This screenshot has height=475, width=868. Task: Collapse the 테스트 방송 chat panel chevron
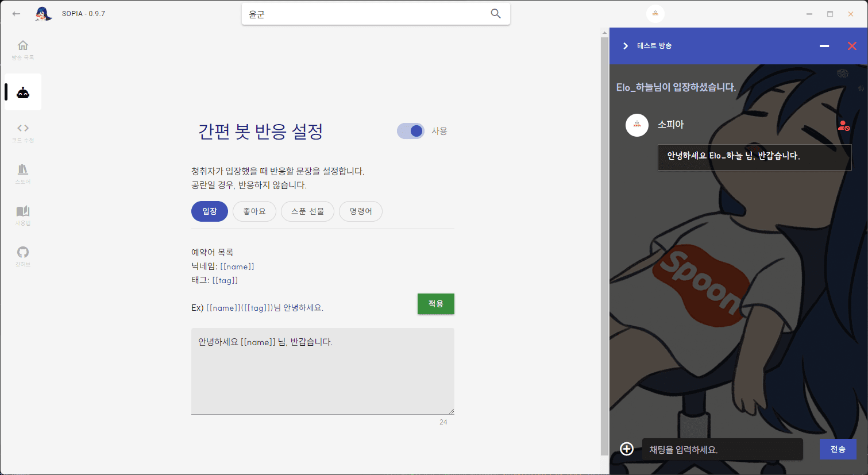point(626,46)
